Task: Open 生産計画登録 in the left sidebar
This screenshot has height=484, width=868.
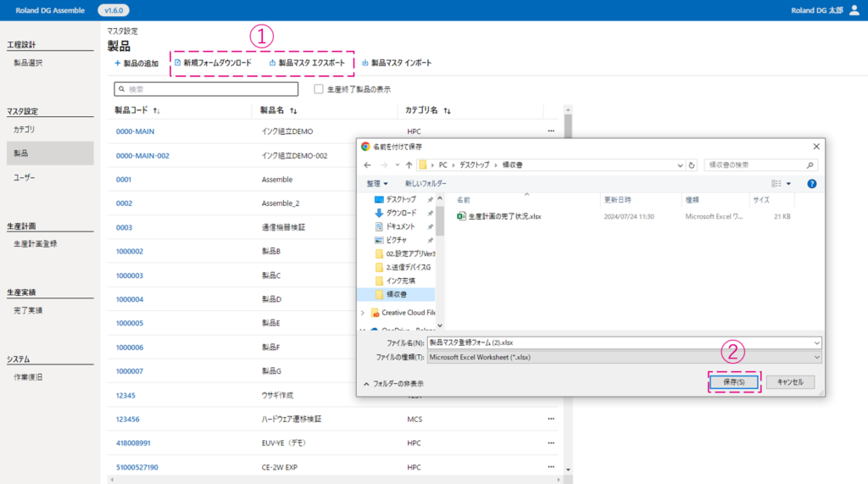Action: pyautogui.click(x=36, y=244)
